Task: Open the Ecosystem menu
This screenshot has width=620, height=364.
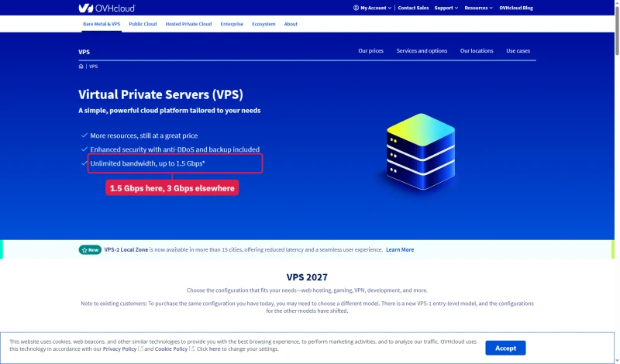Action: coord(263,24)
